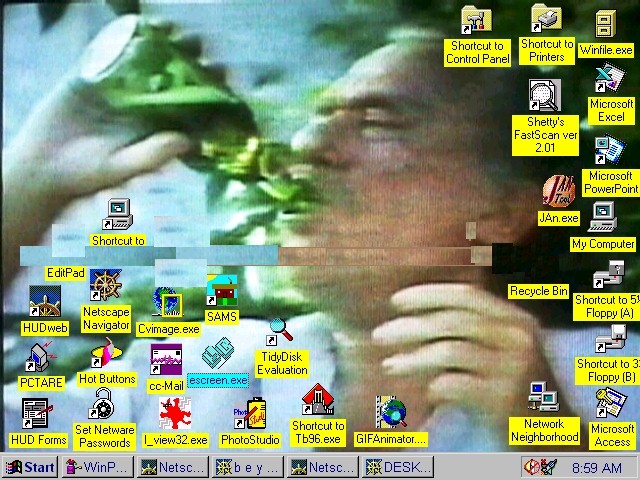Click the 8:59 AM system tray clock
This screenshot has height=480, width=640.
[596, 467]
